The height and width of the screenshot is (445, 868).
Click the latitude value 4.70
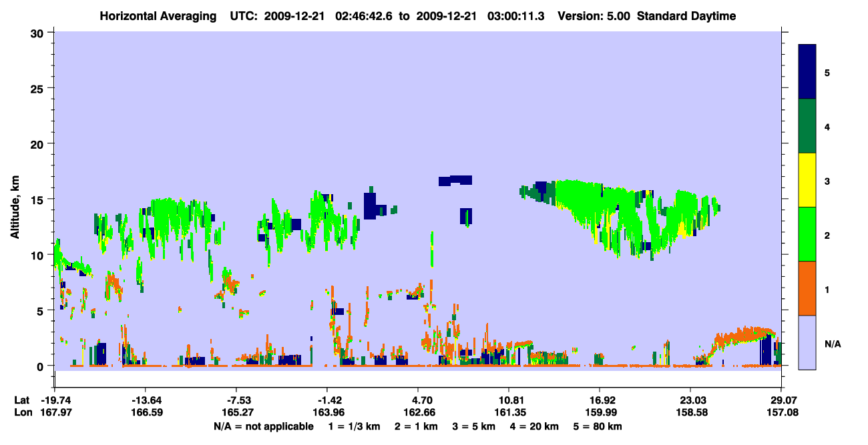point(423,400)
